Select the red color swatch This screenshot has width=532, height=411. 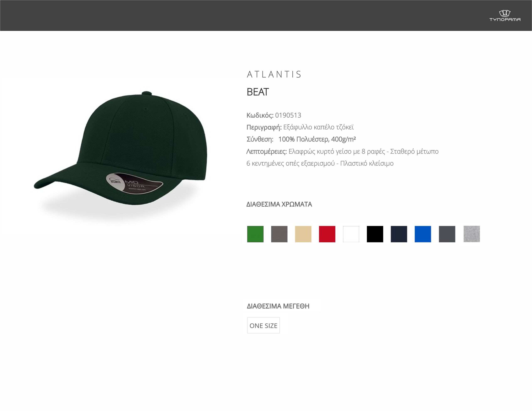[x=327, y=234]
